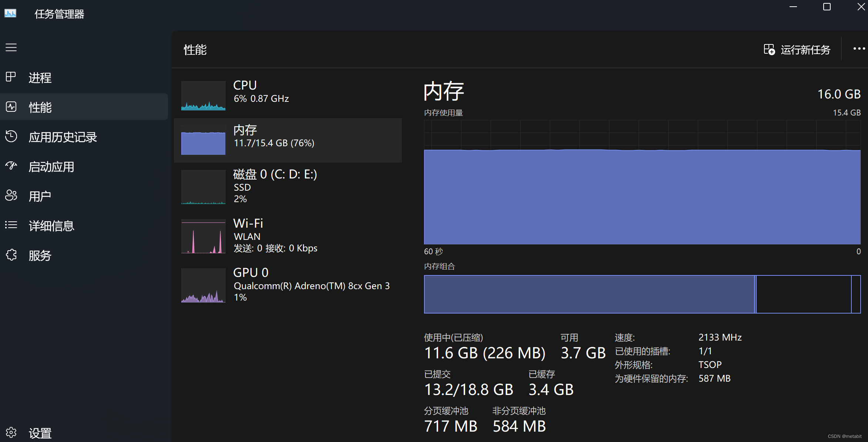Switch to 详细信息 page
The height and width of the screenshot is (442, 868).
coord(84,225)
